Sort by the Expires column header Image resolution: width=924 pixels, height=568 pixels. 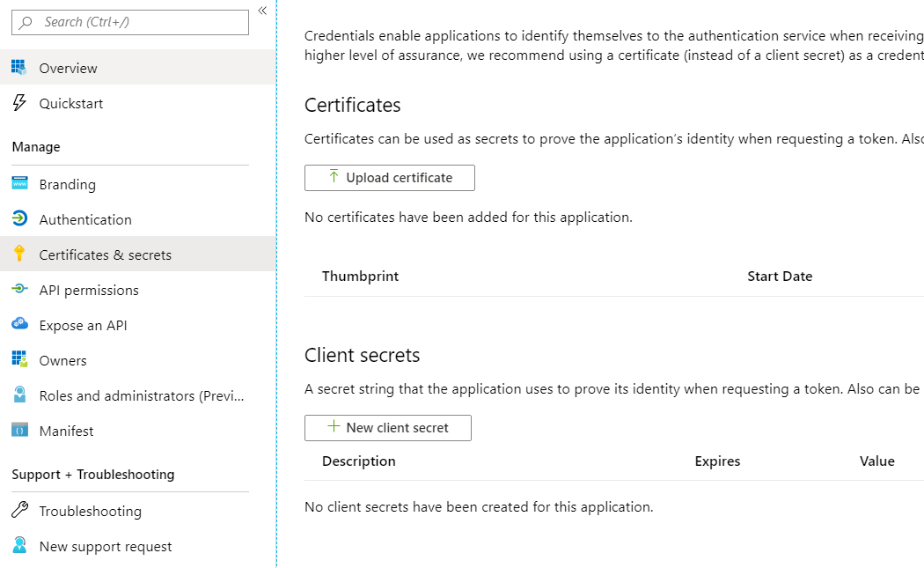(x=717, y=461)
